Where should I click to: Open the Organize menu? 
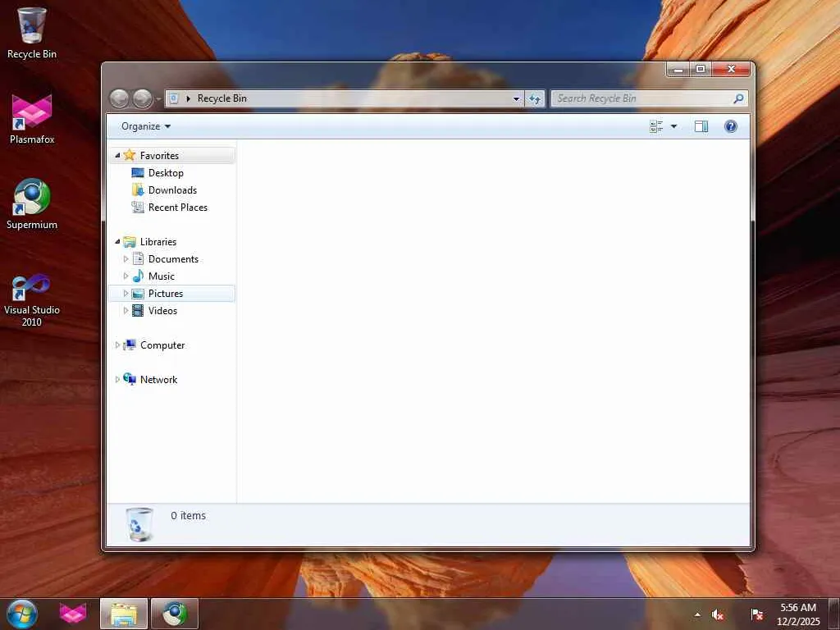146,126
